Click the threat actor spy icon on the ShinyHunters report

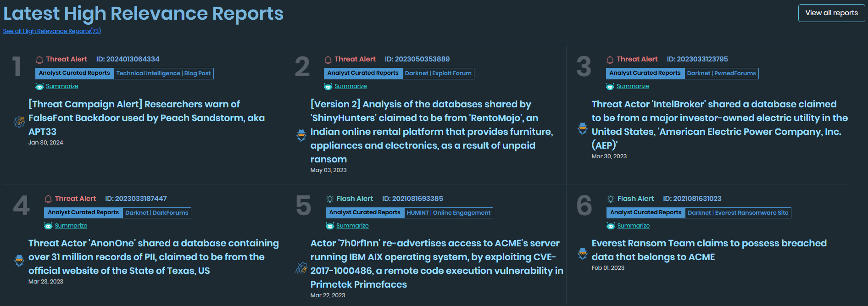click(300, 135)
